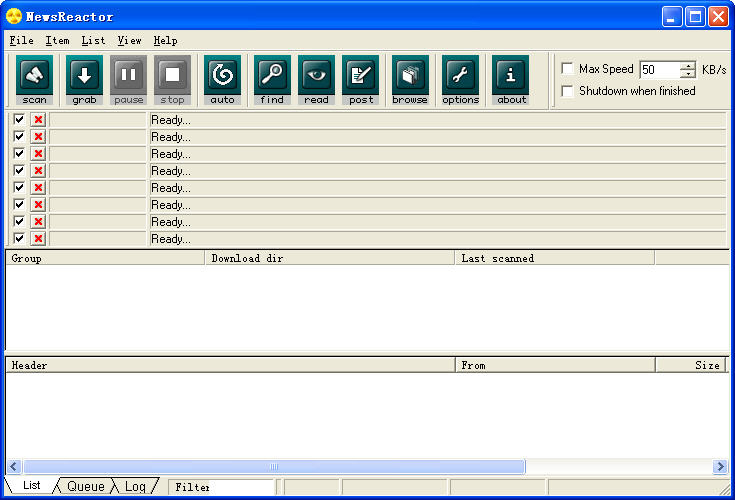Open the find magnifier tool
The width and height of the screenshot is (735, 500).
(x=272, y=80)
